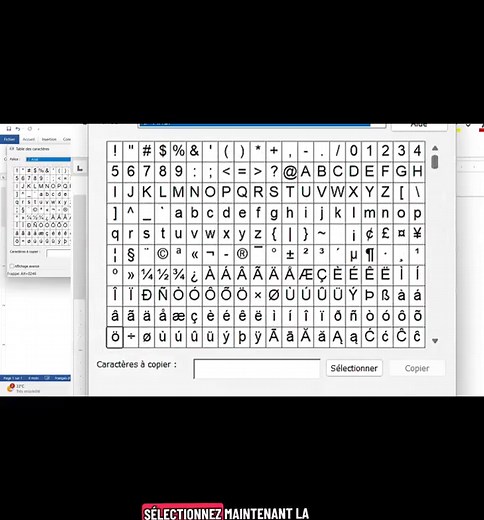Choose the section sign § cell
This screenshot has width=484, height=520.
[x=131, y=254]
